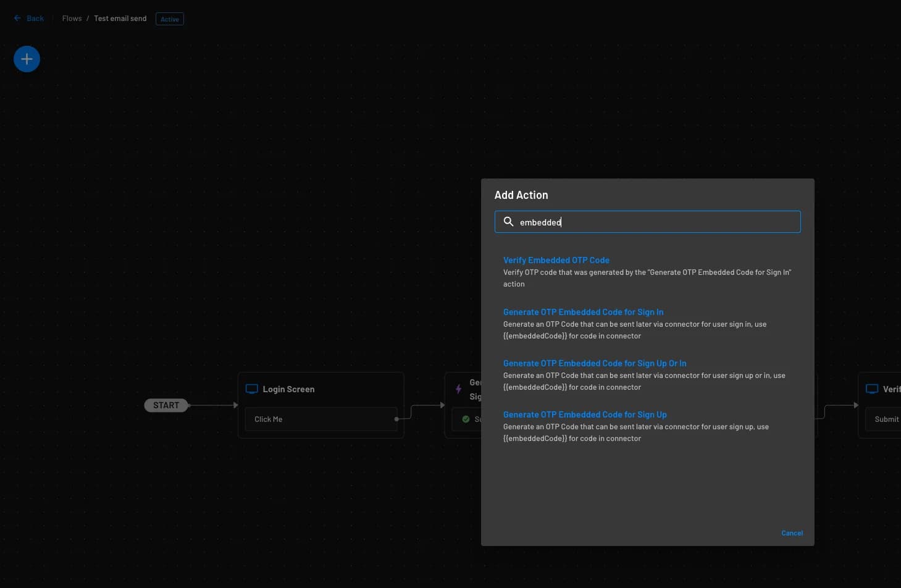Click the Submit button on the Verify node
Screen dimensions: 901x588
point(886,419)
